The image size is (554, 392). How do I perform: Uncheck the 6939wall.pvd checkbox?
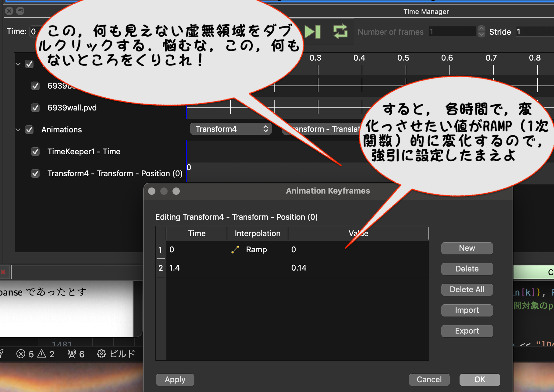(35, 108)
